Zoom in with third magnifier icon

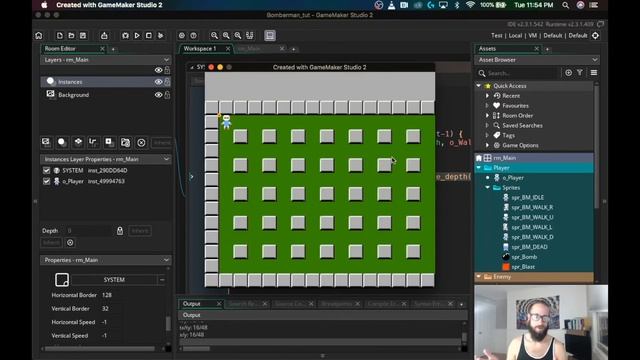pos(238,36)
